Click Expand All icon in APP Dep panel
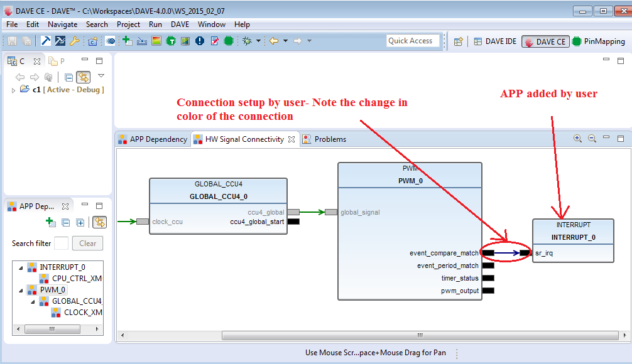 tap(80, 222)
